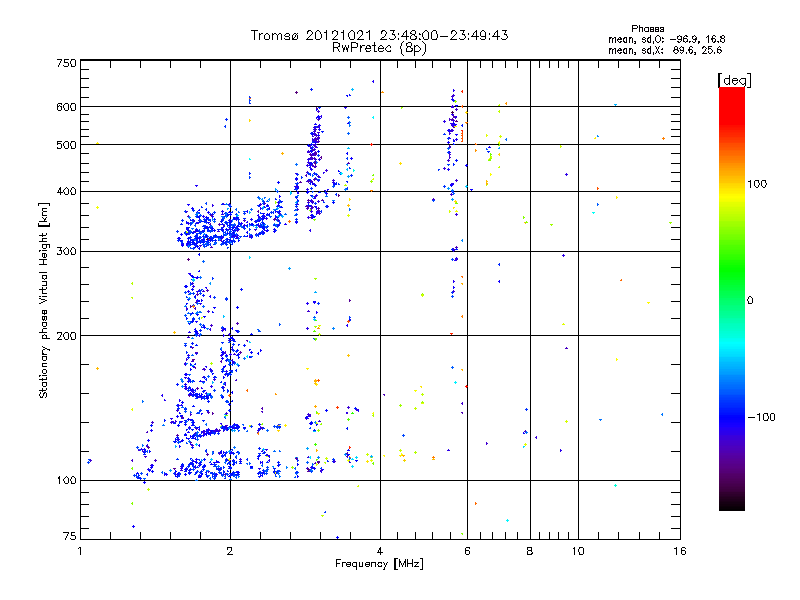Click the rainbow phase colorbar
800x600 pixels.
tap(732, 299)
